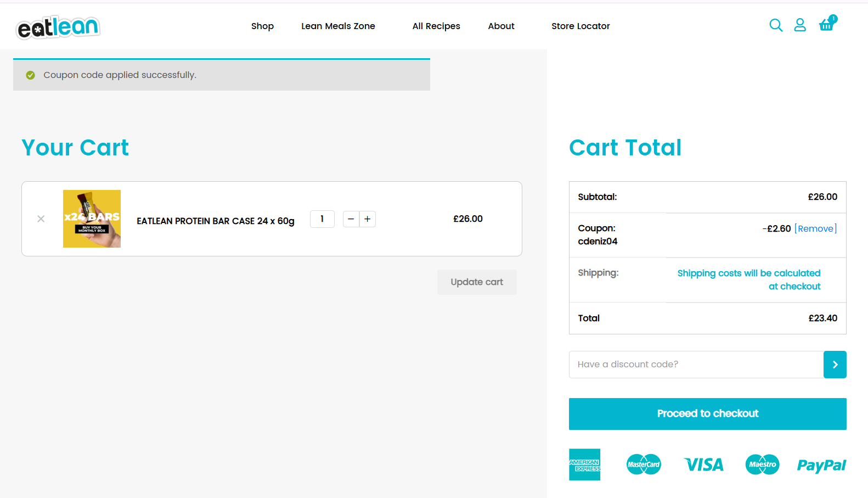Click the eatlean logo
The height and width of the screenshot is (498, 868).
click(58, 27)
